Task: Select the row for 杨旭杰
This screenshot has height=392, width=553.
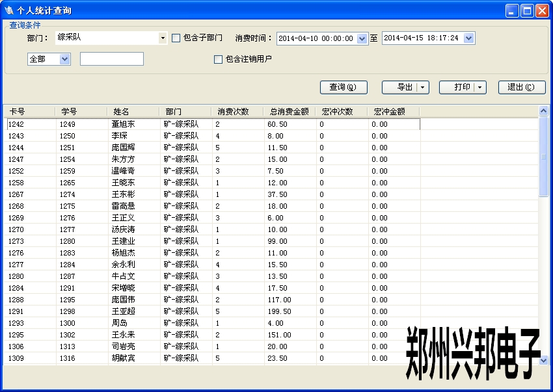Action: (x=212, y=253)
